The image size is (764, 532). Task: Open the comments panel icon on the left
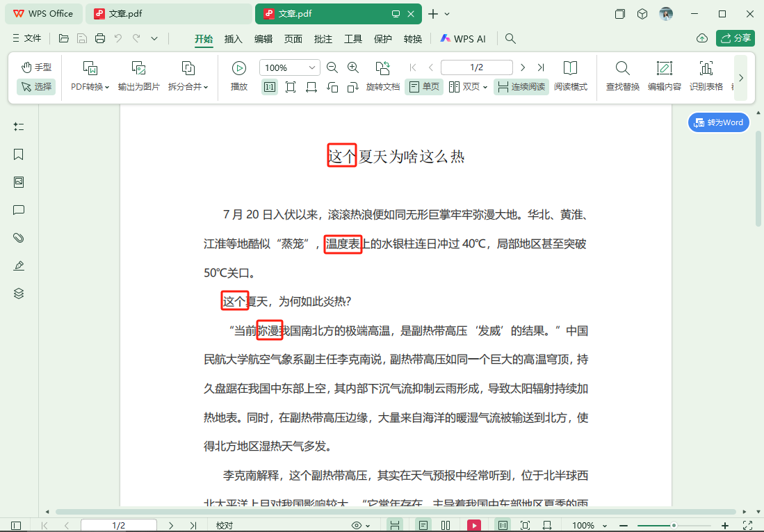tap(18, 210)
